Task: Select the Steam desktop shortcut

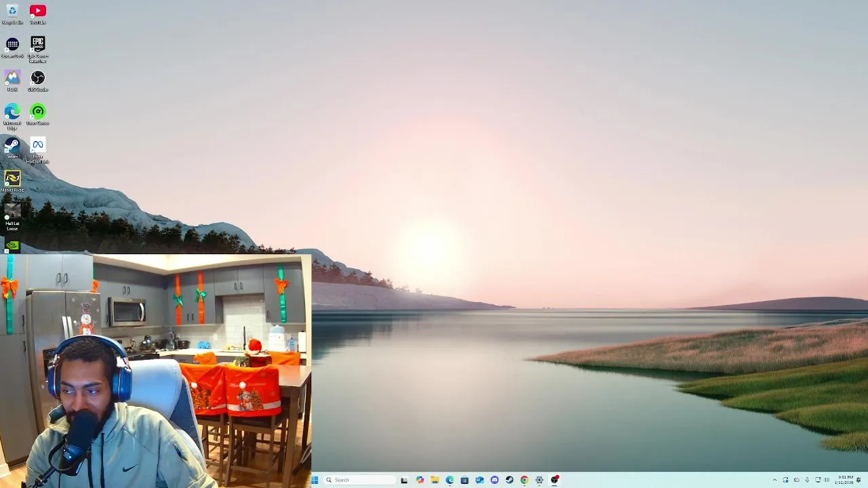Action: point(12,148)
